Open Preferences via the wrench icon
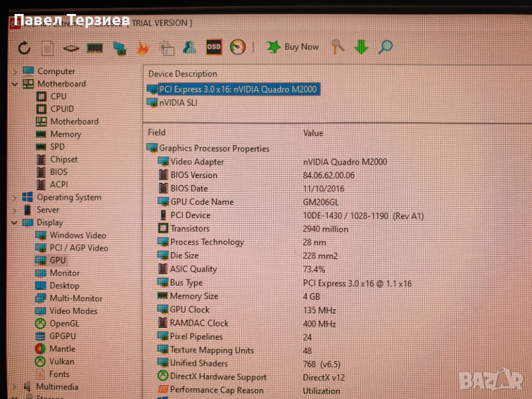The image size is (532, 399). point(338,47)
